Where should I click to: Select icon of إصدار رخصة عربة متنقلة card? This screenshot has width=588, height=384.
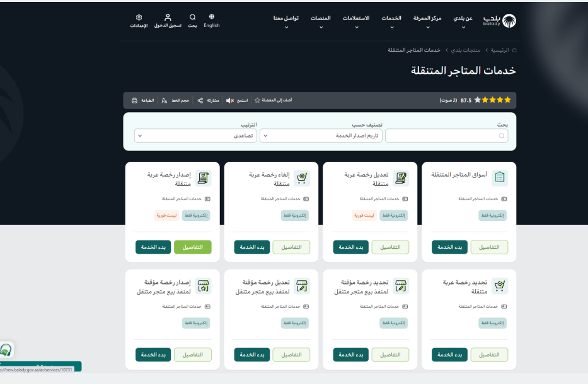(x=204, y=178)
